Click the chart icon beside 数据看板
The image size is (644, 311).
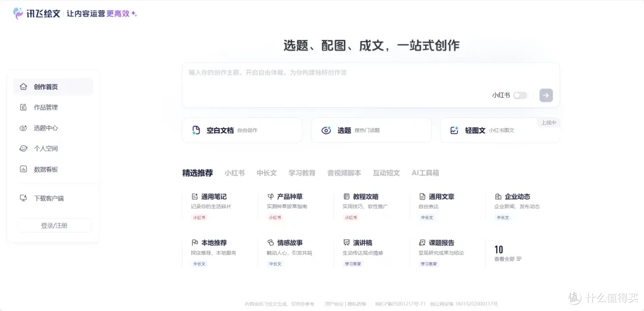tap(23, 169)
